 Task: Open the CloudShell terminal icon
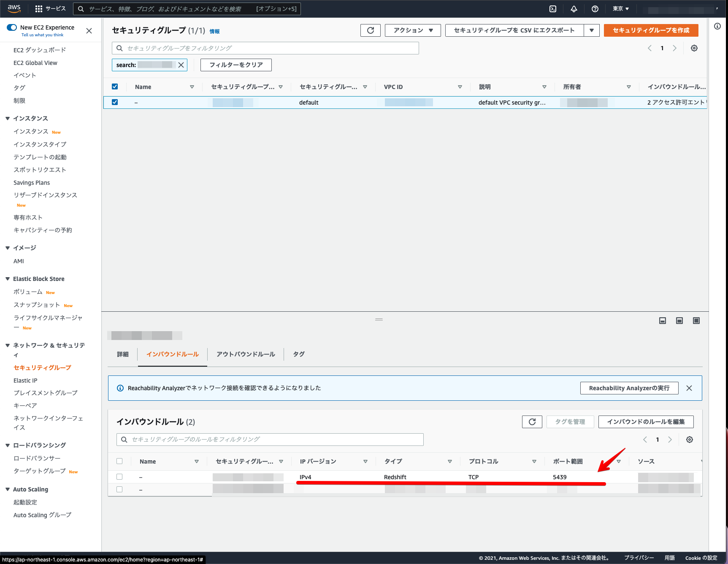click(x=553, y=8)
